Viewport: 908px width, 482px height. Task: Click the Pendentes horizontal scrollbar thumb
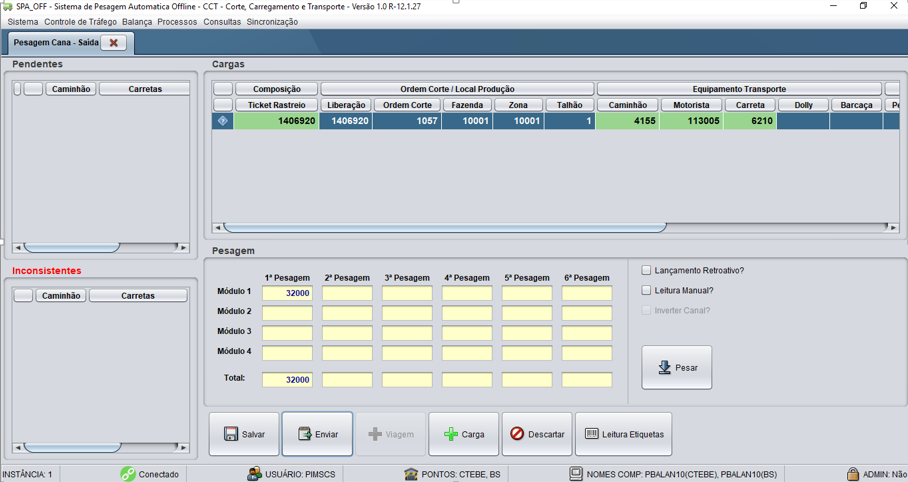point(71,247)
